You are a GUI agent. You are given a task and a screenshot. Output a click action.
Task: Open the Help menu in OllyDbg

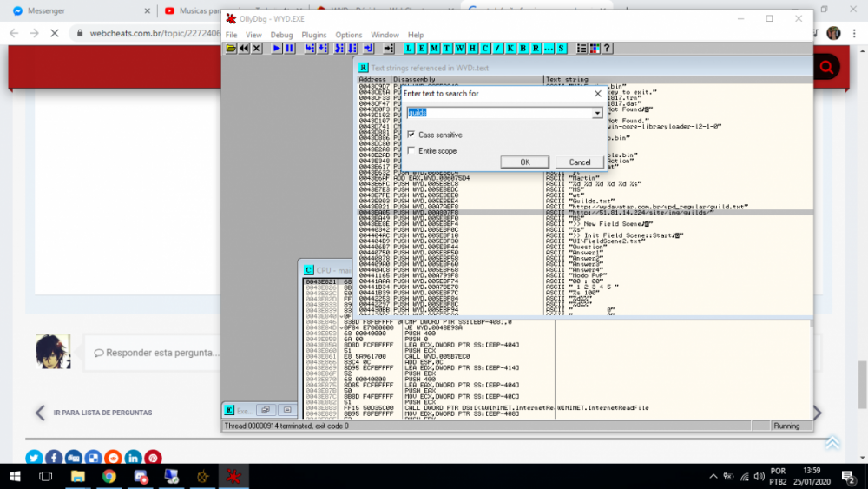pos(416,35)
